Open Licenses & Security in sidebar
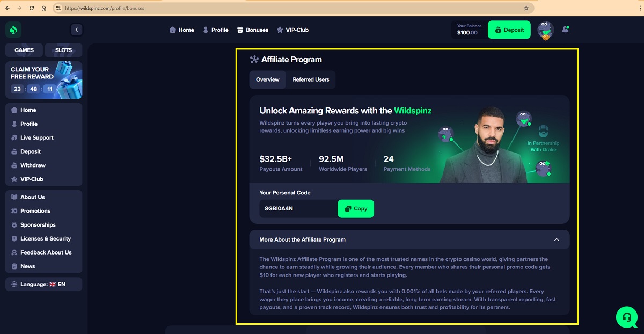The height and width of the screenshot is (334, 644). (44, 238)
